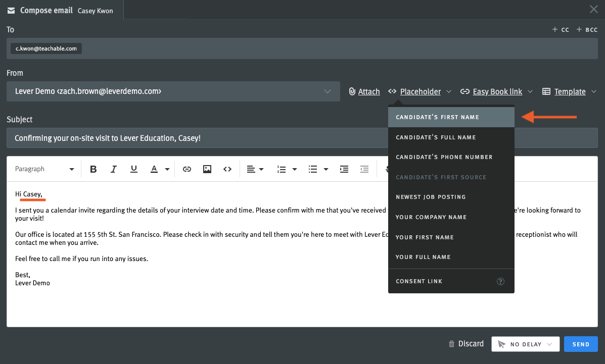The image size is (605, 364).
Task: Open the code view editor icon
Action: pyautogui.click(x=227, y=169)
